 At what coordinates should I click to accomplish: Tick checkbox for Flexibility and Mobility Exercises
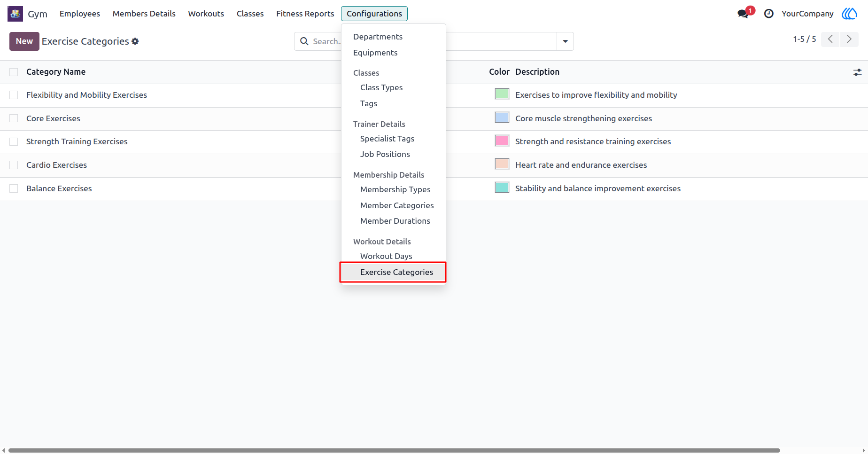tap(14, 95)
